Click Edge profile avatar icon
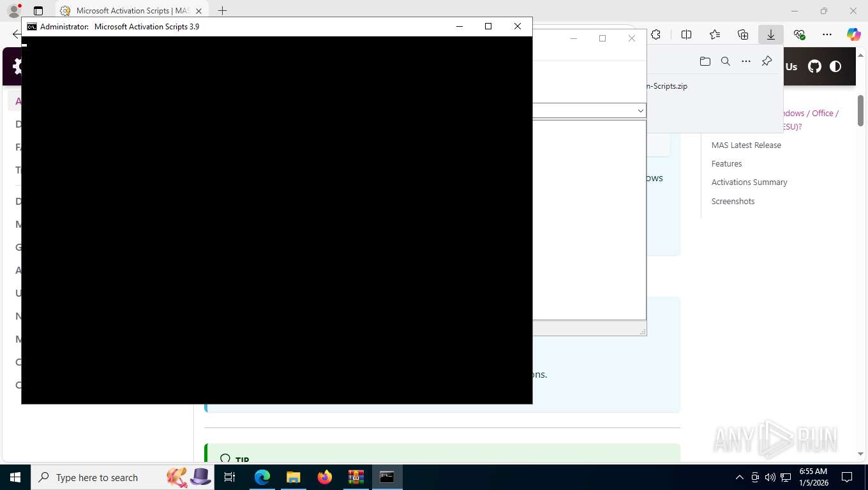868x490 pixels. (13, 11)
